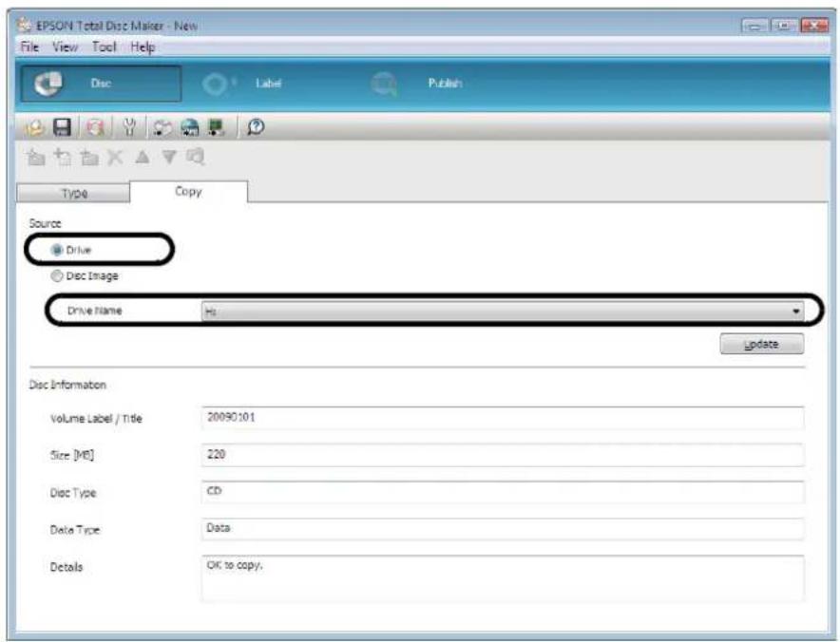Click the greyed X delete icon
The image size is (840, 642).
115,158
